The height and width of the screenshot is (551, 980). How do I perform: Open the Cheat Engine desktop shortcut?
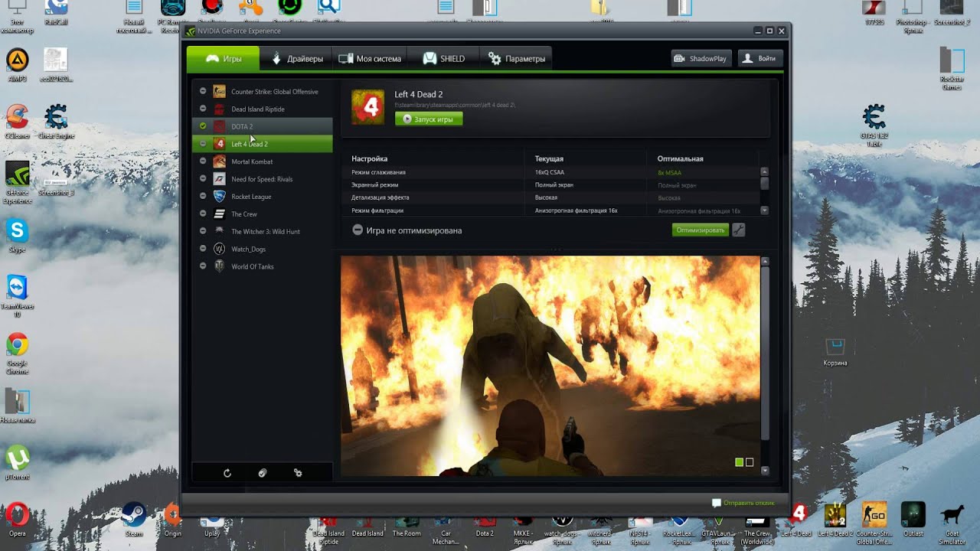click(x=56, y=122)
